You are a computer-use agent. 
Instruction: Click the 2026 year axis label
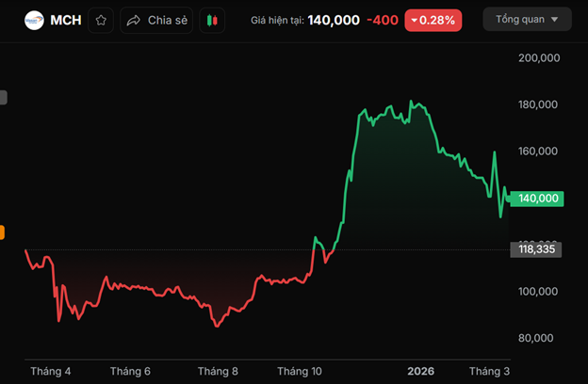(420, 371)
